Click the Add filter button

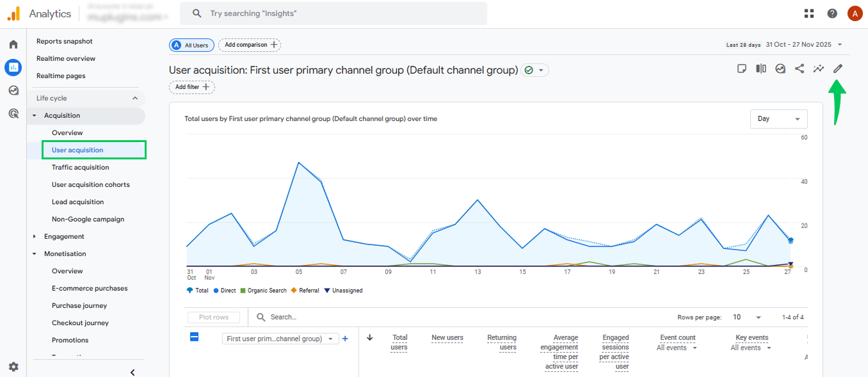click(192, 87)
